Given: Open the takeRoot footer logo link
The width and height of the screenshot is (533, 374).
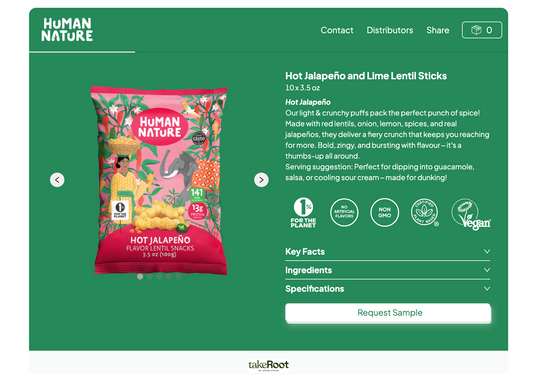Looking at the screenshot, I should pos(269,365).
